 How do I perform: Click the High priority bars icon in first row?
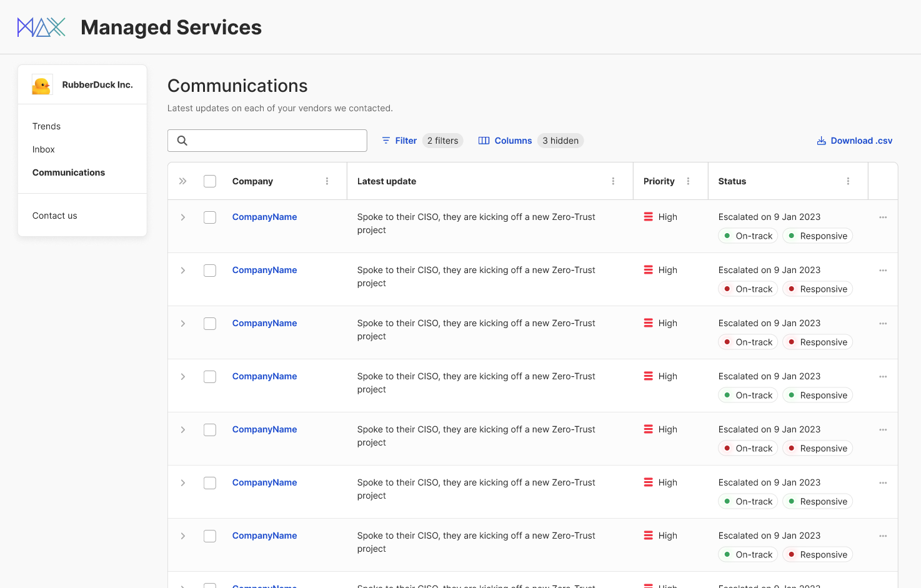tap(649, 217)
